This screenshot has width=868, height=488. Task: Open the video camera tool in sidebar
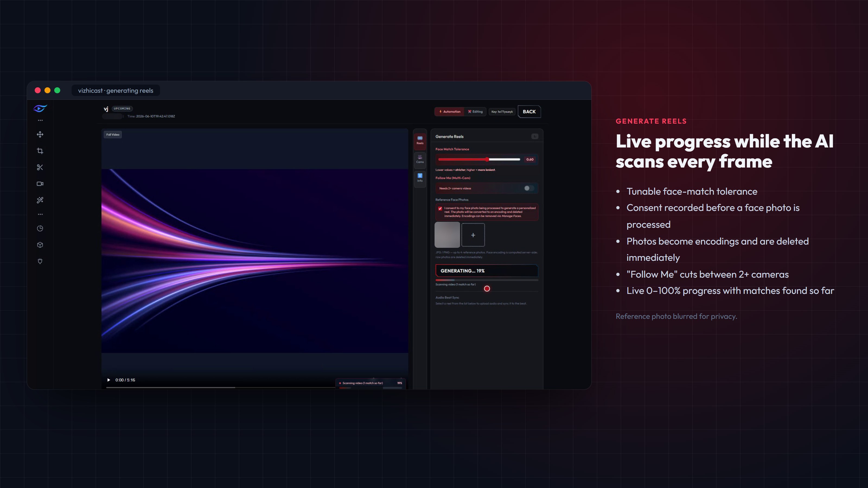point(40,184)
